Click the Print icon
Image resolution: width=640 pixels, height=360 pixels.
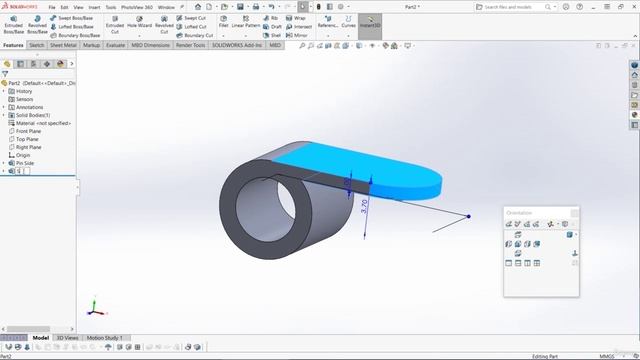256,7
